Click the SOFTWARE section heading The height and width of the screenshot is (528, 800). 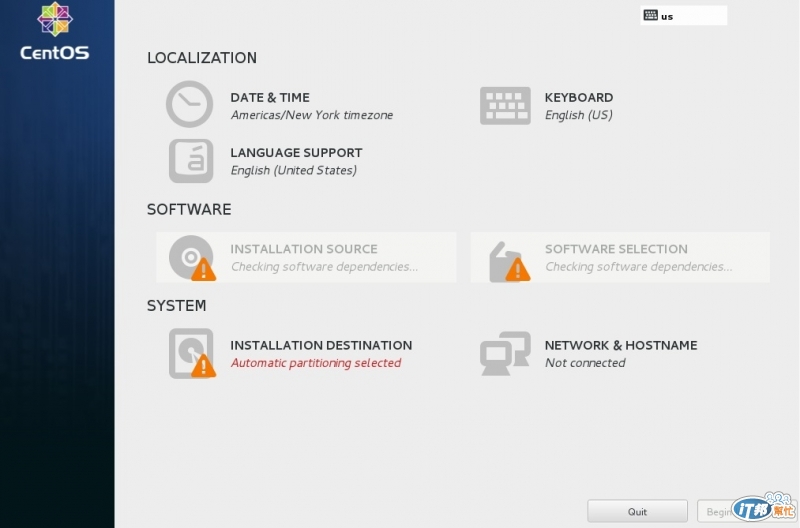(189, 209)
